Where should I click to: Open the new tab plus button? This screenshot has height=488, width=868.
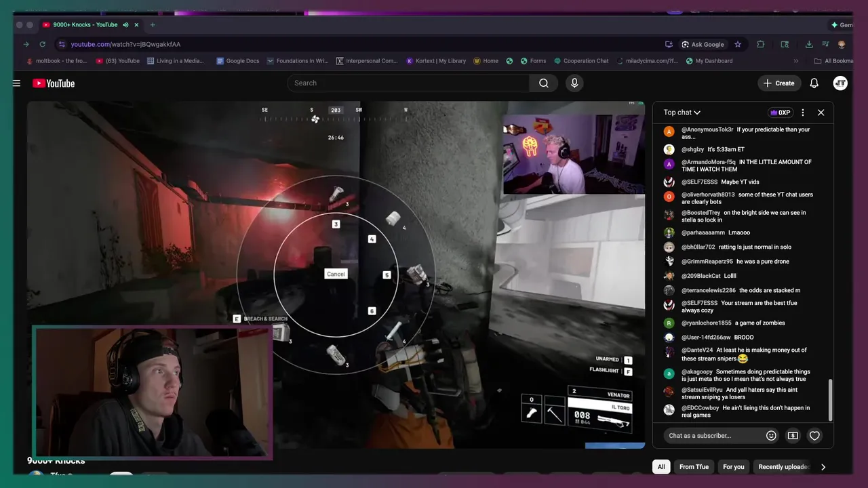(153, 25)
